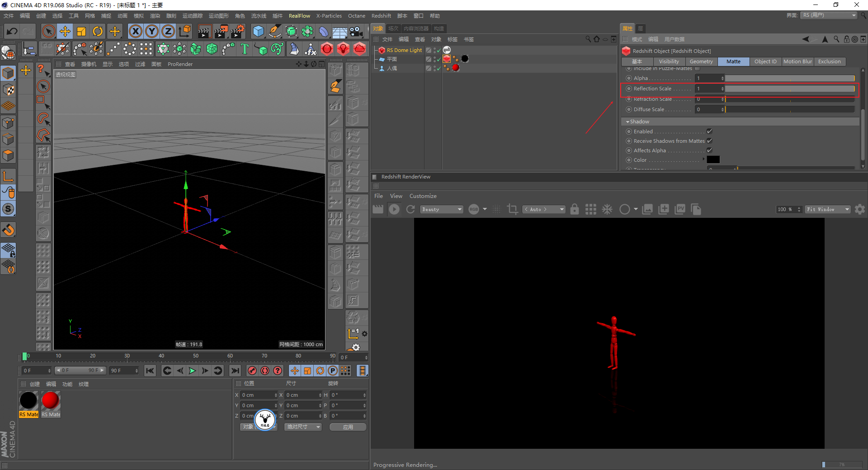Select the Move tool in top toolbar

point(65,31)
